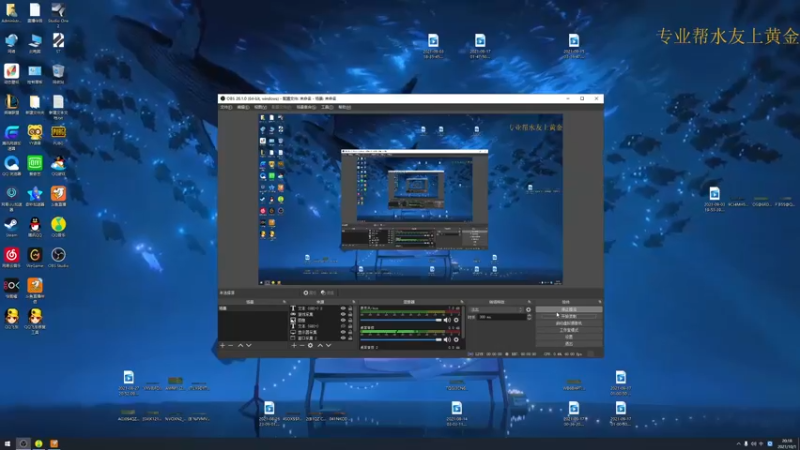Click the OBS preview canvas

coord(410,199)
